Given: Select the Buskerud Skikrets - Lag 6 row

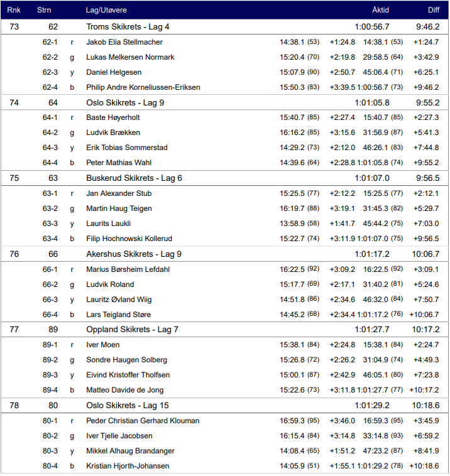Looking at the screenshot, I should (134, 178).
